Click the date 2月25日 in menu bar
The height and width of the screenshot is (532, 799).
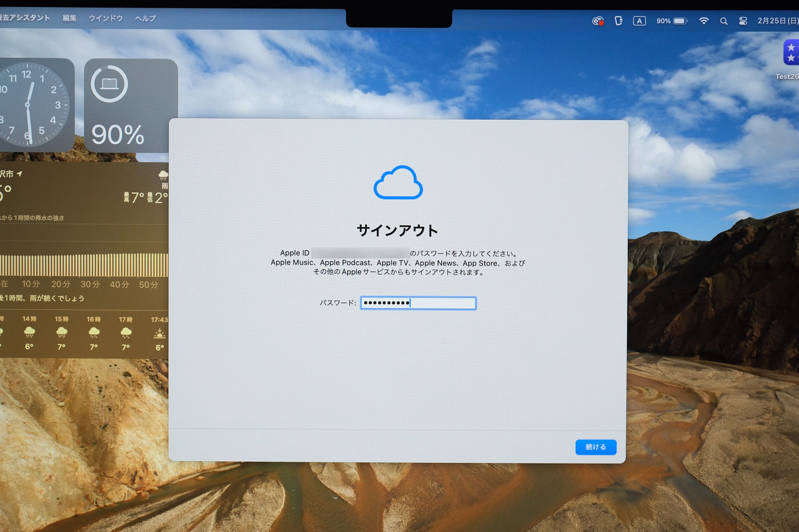click(x=778, y=21)
